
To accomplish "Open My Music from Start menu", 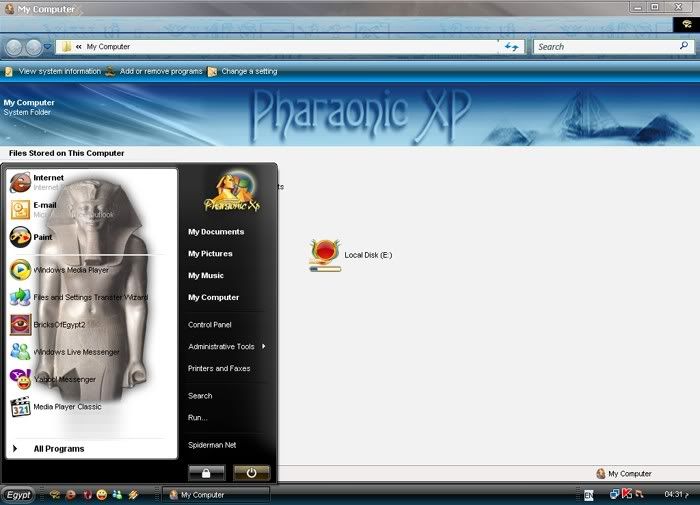I will pyautogui.click(x=206, y=275).
